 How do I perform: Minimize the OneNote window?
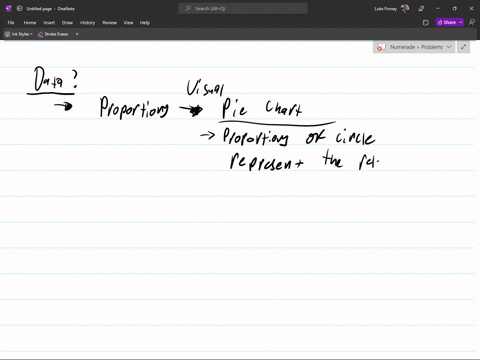point(438,9)
